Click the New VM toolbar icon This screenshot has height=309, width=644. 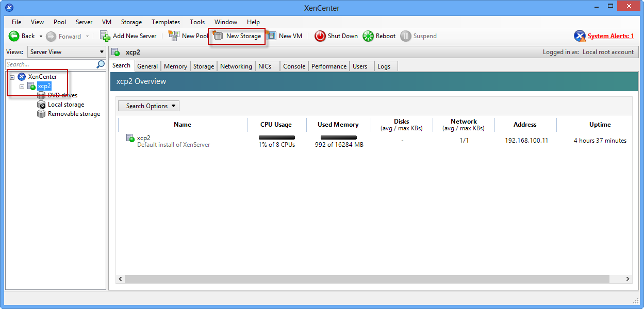271,36
